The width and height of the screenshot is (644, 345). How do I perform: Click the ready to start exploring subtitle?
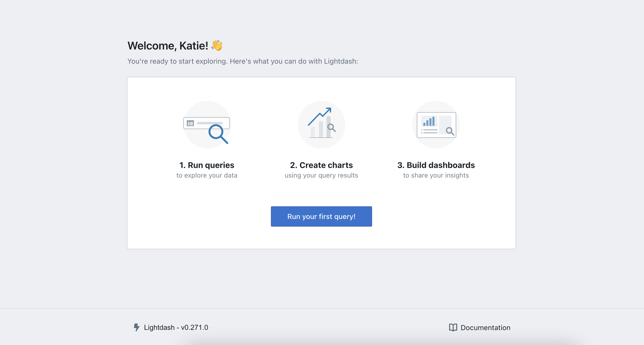242,61
